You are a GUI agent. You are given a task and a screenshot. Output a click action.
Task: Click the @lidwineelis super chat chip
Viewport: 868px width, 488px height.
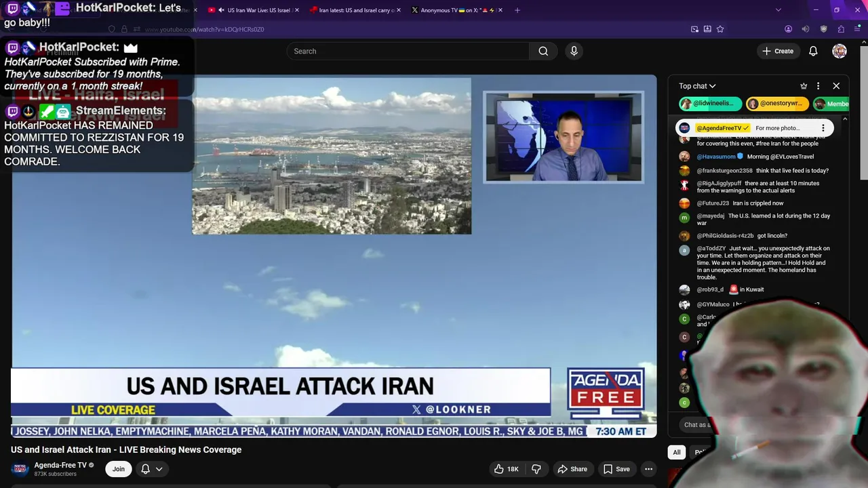[x=711, y=104]
